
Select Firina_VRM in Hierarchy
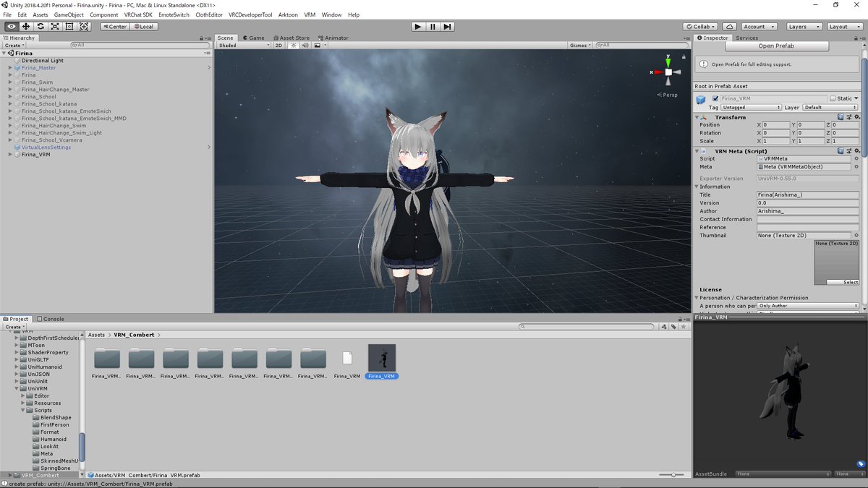35,155
